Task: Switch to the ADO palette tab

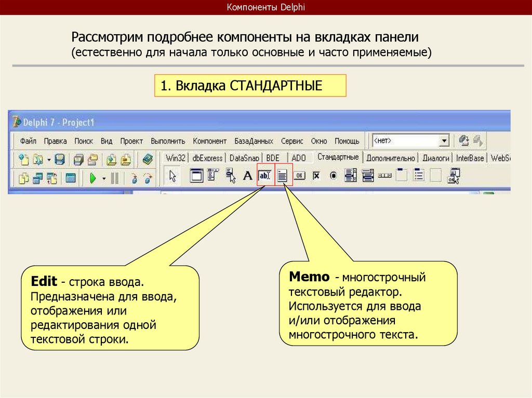Action: [299, 158]
